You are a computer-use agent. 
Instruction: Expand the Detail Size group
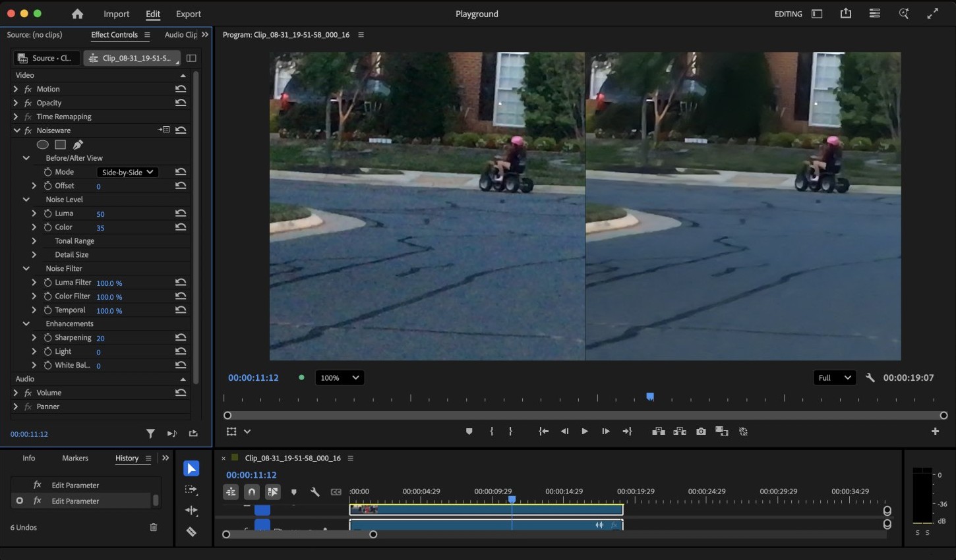[34, 255]
